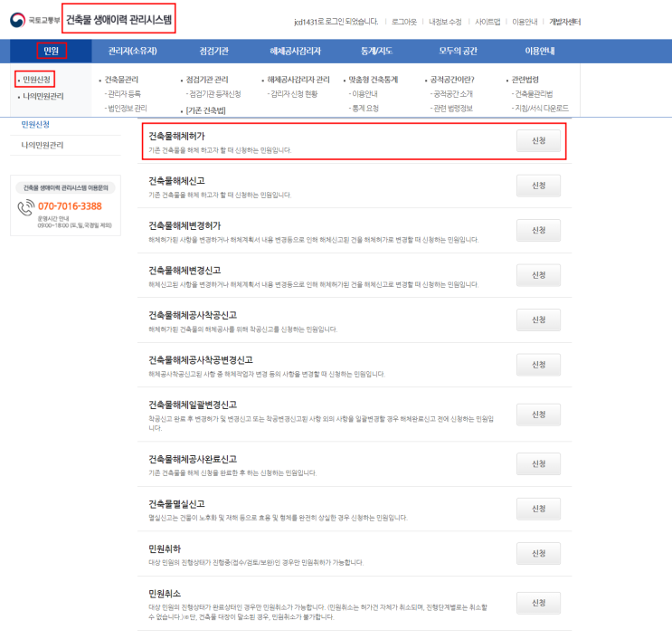The height and width of the screenshot is (639, 672).
Task: Click 신청 button for 건축물해체신고
Action: (538, 186)
